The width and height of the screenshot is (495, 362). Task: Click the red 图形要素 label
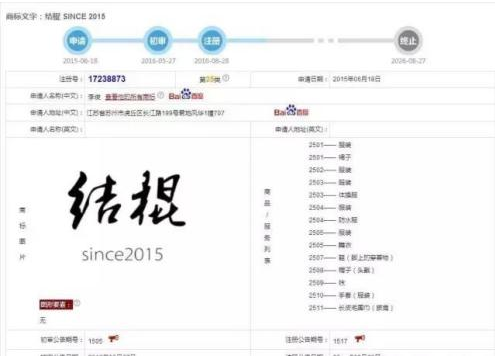pyautogui.click(x=56, y=304)
